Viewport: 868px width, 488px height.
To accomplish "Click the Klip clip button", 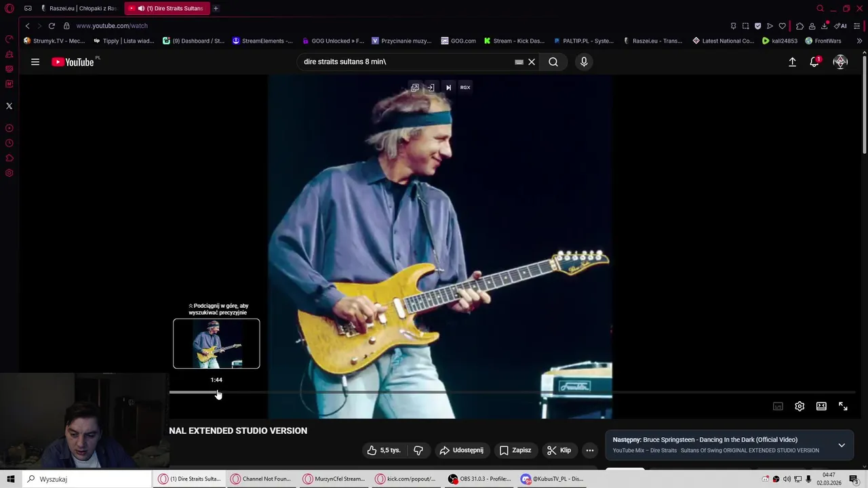I will [559, 450].
